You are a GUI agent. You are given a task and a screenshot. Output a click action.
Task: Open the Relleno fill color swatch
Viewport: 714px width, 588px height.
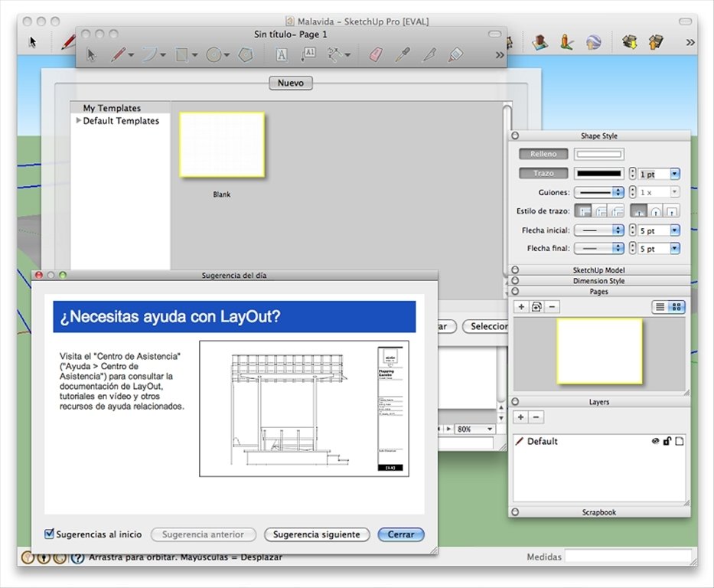click(x=598, y=154)
